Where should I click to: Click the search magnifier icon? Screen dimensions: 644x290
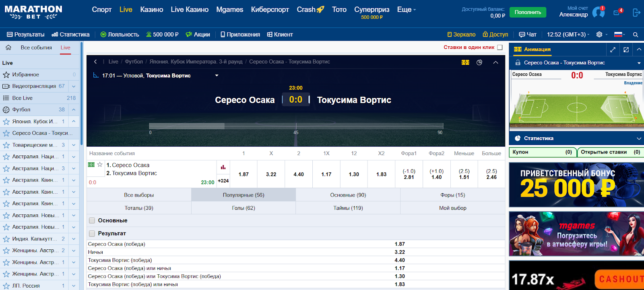(636, 35)
